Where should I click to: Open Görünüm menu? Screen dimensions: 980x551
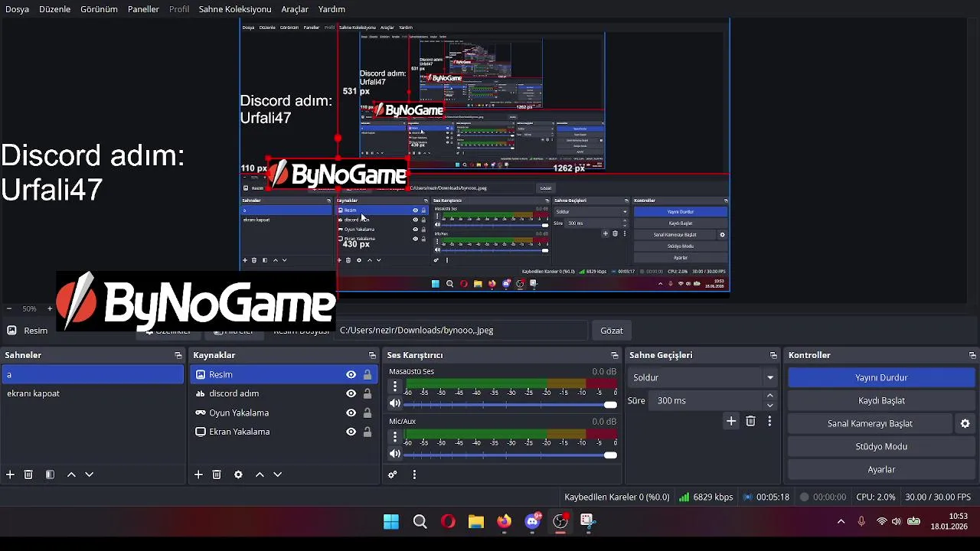click(x=99, y=9)
